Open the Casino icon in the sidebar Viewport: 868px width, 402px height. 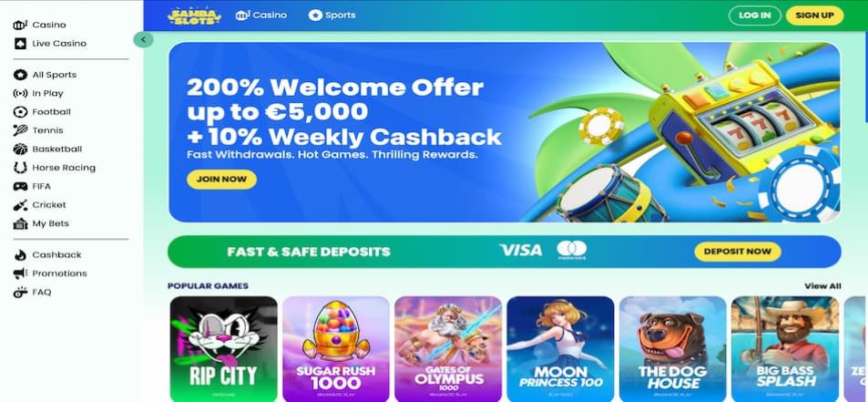point(20,25)
